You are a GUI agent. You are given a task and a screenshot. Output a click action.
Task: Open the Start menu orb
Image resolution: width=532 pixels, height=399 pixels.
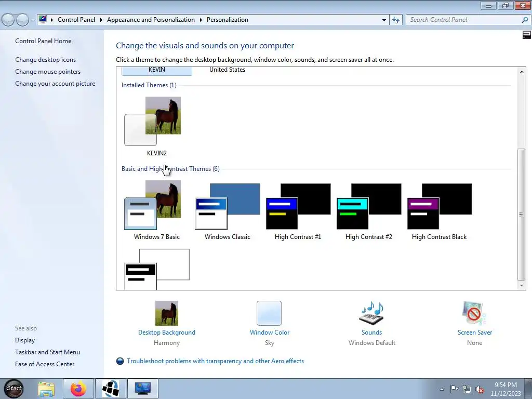click(14, 389)
